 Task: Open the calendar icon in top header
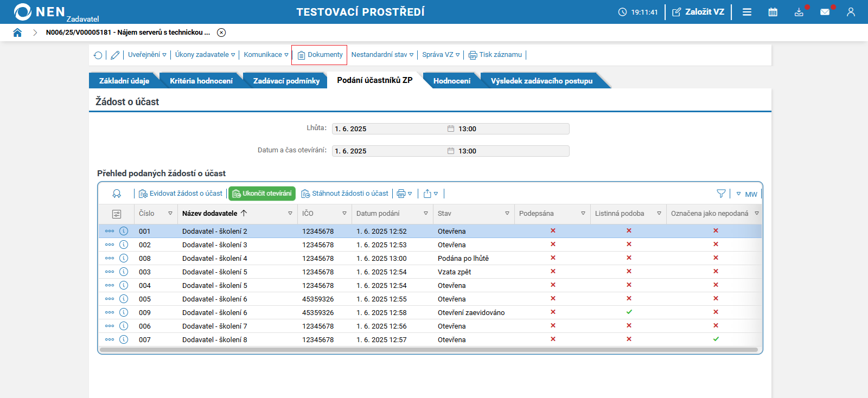coord(773,12)
